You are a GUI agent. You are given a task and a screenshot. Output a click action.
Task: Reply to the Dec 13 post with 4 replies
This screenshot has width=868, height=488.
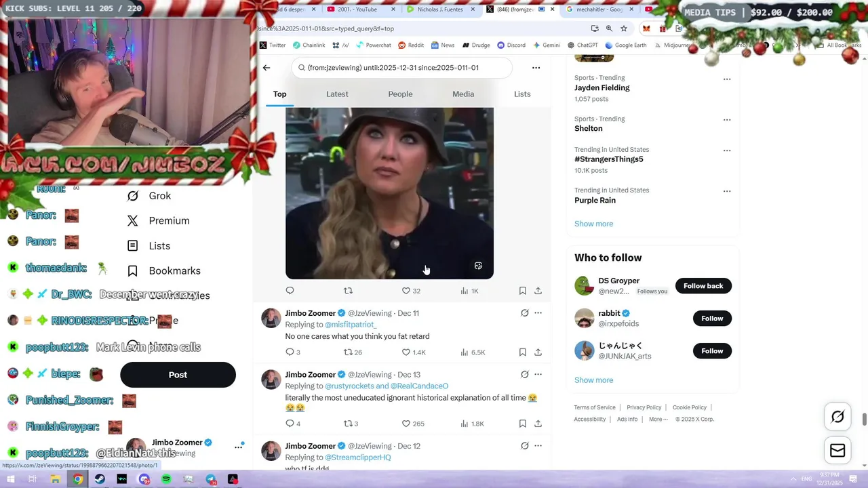(293, 424)
